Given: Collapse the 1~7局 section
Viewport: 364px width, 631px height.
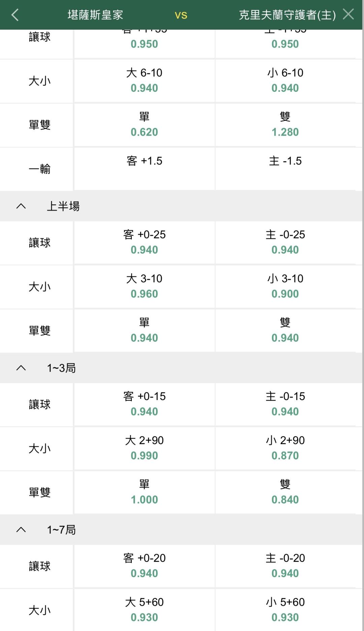Looking at the screenshot, I should pos(21,530).
